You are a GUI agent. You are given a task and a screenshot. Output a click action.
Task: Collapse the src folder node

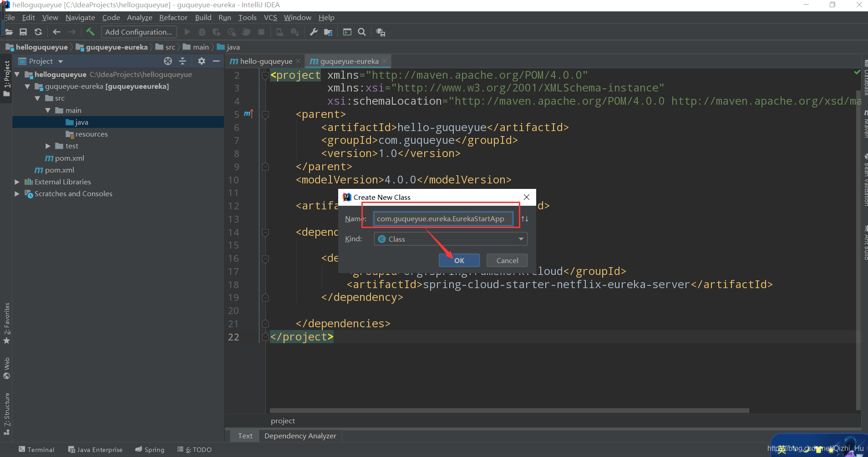37,98
